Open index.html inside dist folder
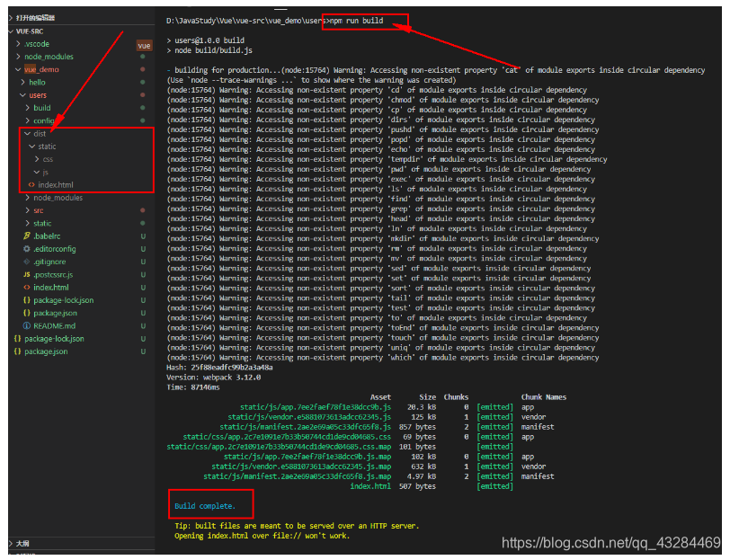730x560 pixels. tap(56, 185)
